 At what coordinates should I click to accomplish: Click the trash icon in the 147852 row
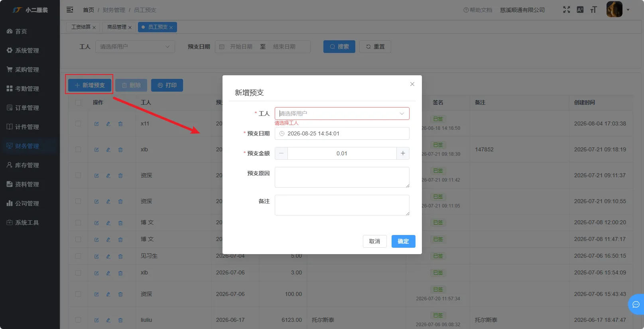click(120, 150)
